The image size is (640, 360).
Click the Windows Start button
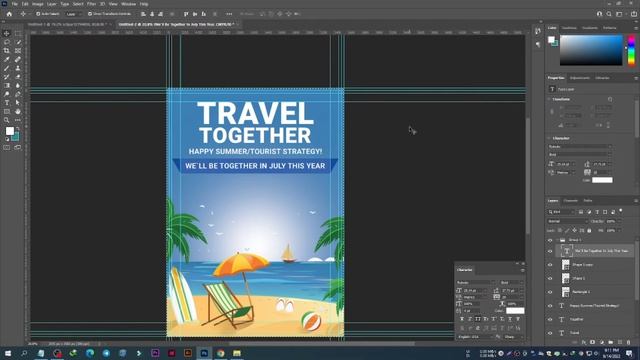pos(8,353)
